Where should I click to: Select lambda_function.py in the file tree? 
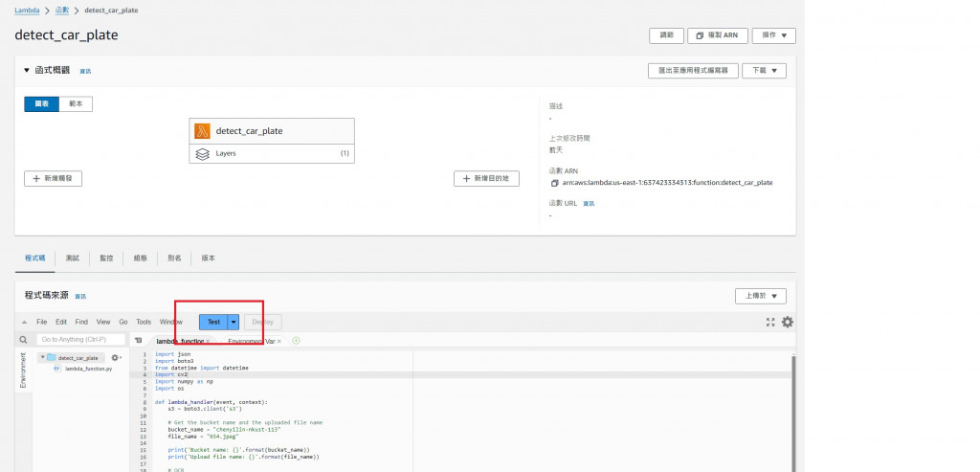88,369
